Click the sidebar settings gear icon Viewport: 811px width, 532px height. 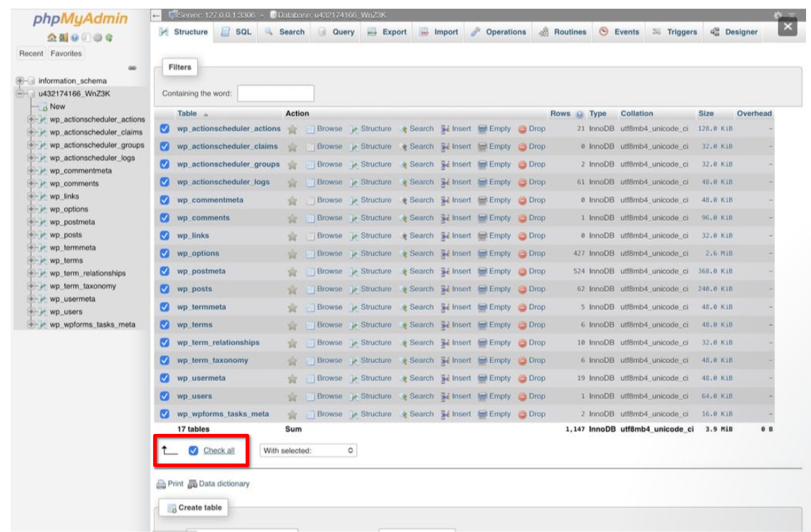pyautogui.click(x=97, y=37)
